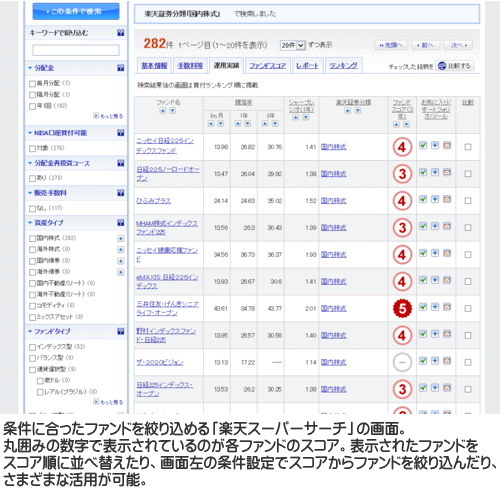
Task: Sort ファンド名 column ascending arrow
Action: [x=163, y=111]
